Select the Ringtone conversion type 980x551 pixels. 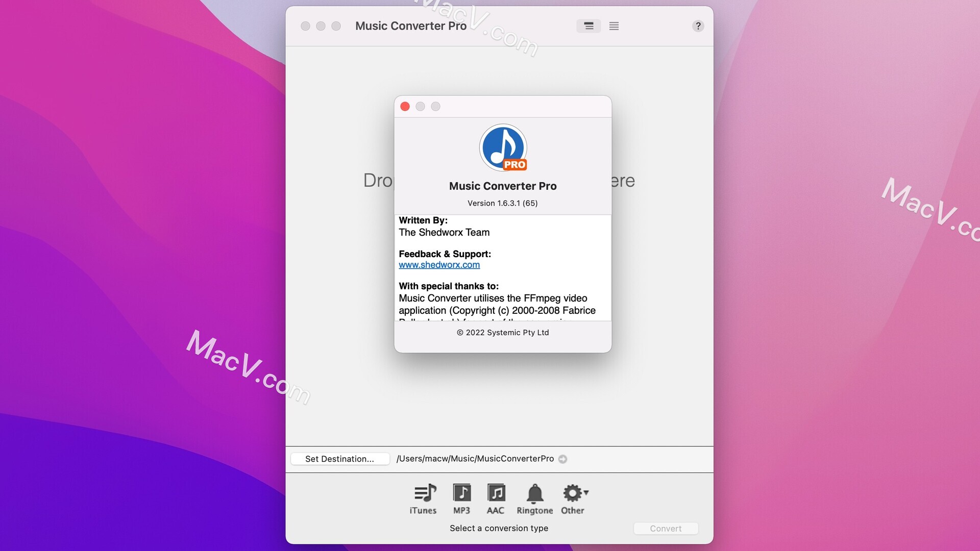(534, 499)
